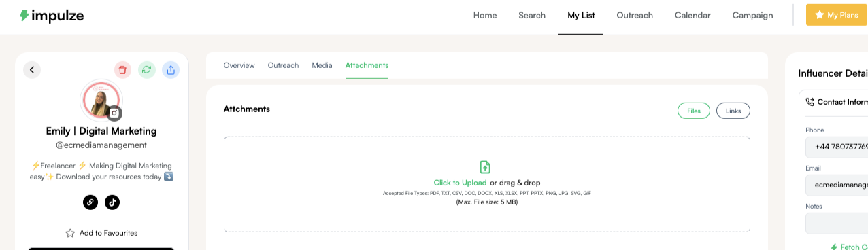
Task: Open the Campaign menu
Action: tap(752, 16)
